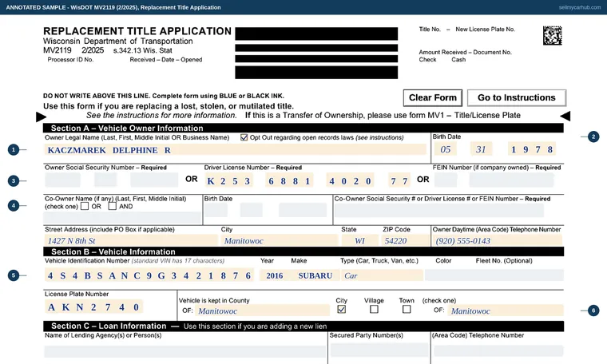The width and height of the screenshot is (607, 364).
Task: Click the Driver License segment 4020
Action: click(350, 180)
